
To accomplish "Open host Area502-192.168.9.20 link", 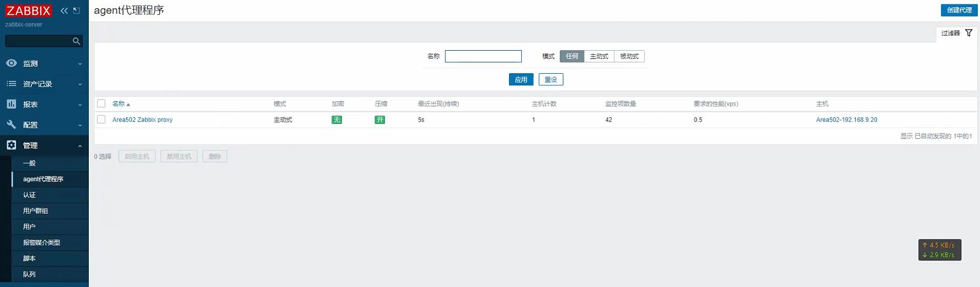I will coord(847,120).
